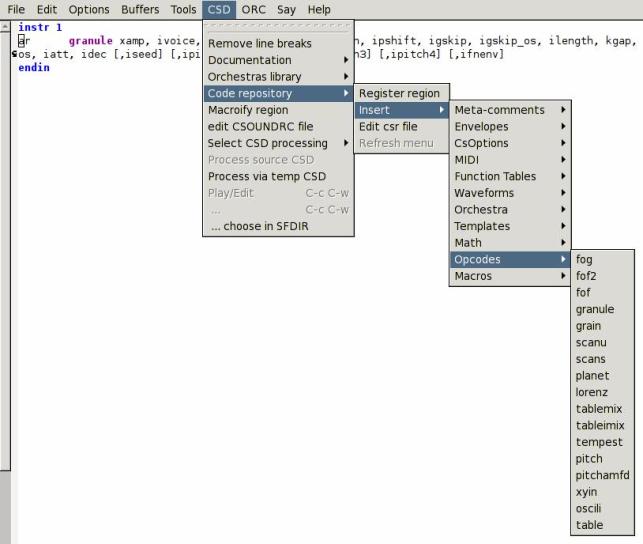643x544 pixels.
Task: Choose Macroify region
Action: [278, 110]
